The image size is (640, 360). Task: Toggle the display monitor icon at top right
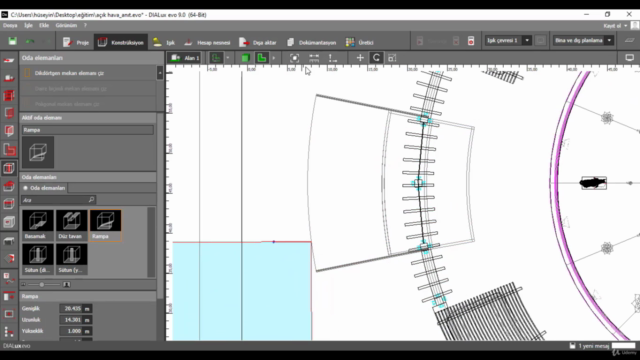point(629,58)
